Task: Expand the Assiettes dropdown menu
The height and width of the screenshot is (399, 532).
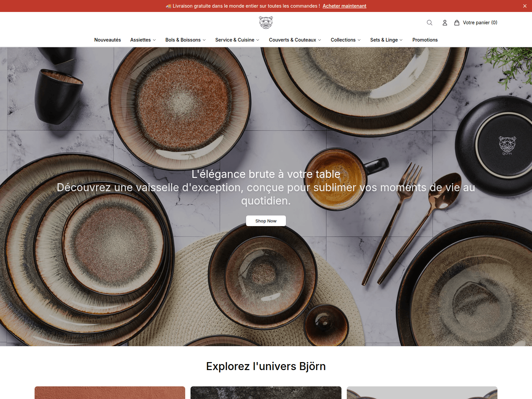Action: [143, 40]
